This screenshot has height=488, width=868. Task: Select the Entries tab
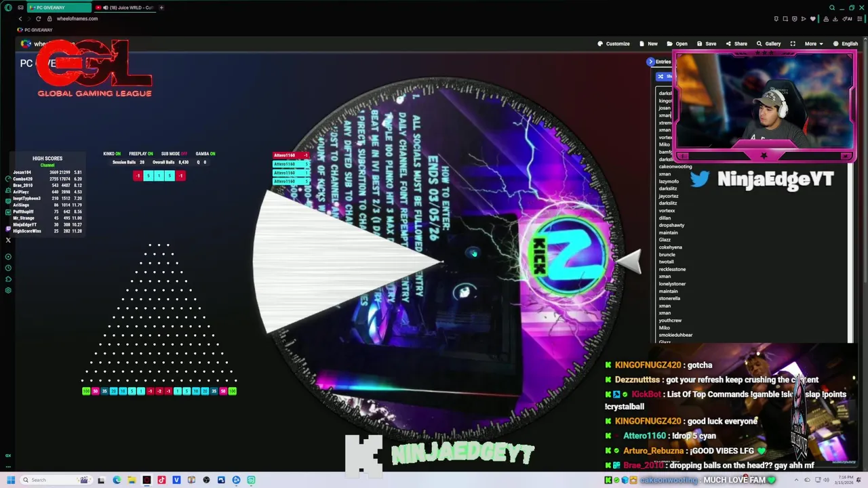point(663,62)
